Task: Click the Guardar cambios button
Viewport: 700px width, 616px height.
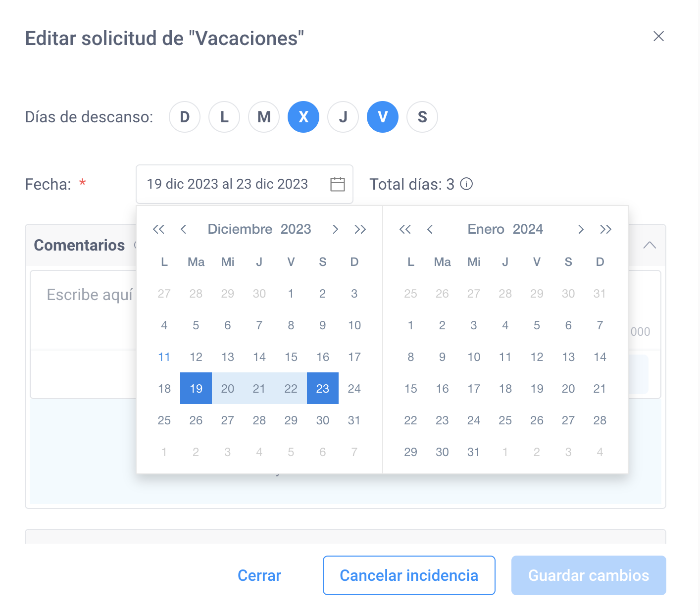Action: pos(589,575)
